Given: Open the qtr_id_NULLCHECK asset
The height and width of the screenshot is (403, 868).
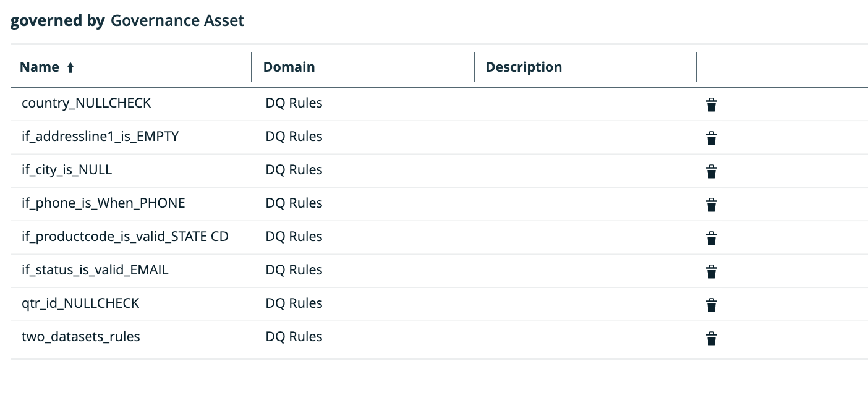Looking at the screenshot, I should [x=80, y=303].
